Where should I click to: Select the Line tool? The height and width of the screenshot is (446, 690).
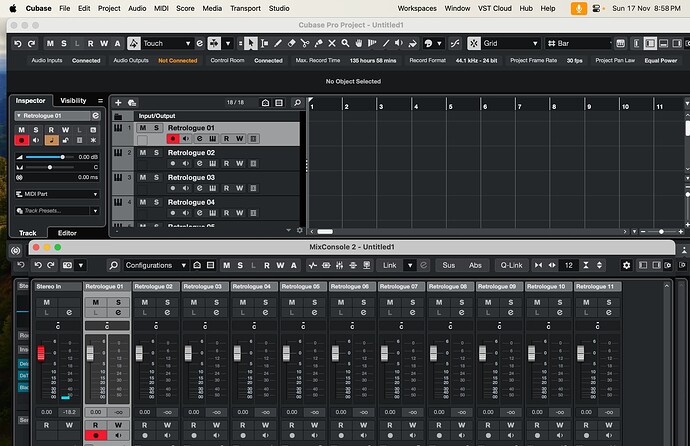386,43
